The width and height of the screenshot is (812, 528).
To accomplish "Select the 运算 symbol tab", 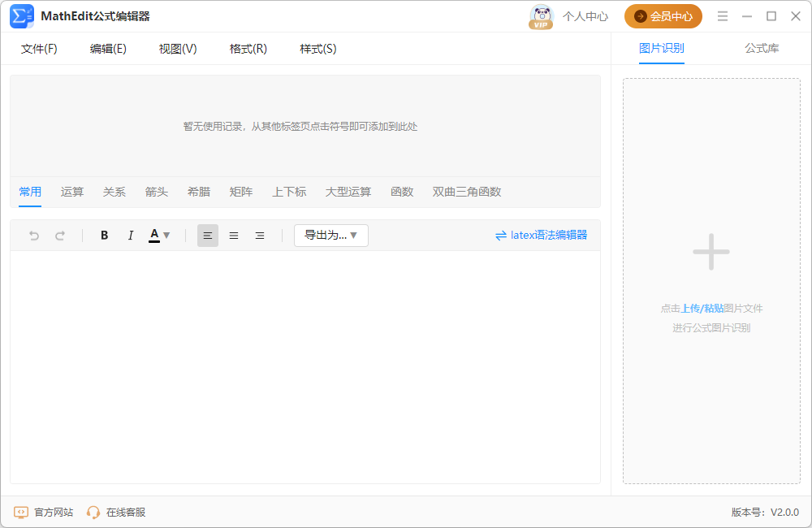I will (72, 192).
